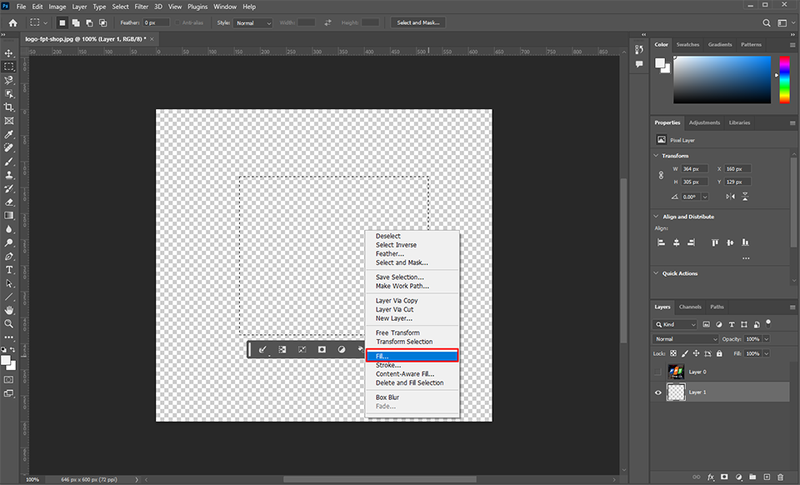Select the Horizontal Type tool
The height and width of the screenshot is (485, 800).
9,270
